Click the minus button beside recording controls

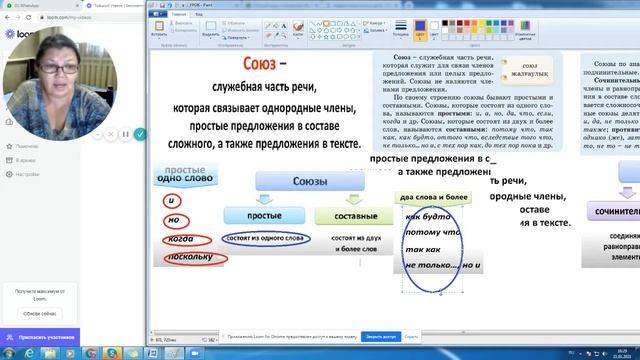coord(98,134)
